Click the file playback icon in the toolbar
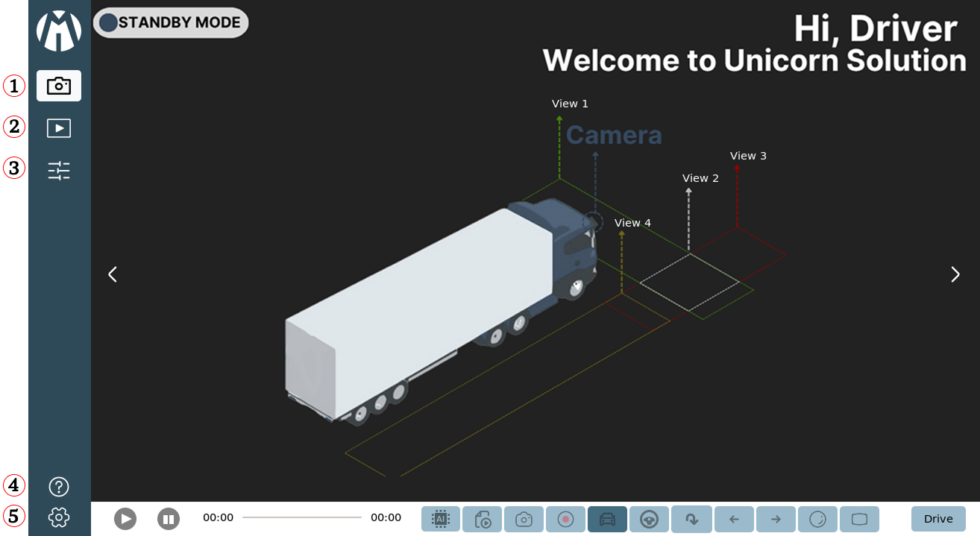980x536 pixels. [483, 519]
